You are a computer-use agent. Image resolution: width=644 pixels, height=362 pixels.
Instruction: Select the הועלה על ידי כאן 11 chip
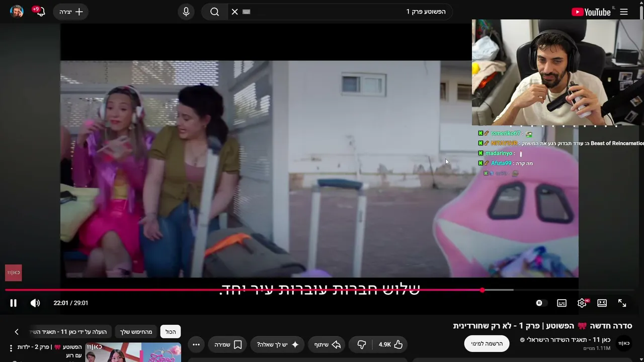pyautogui.click(x=70, y=332)
